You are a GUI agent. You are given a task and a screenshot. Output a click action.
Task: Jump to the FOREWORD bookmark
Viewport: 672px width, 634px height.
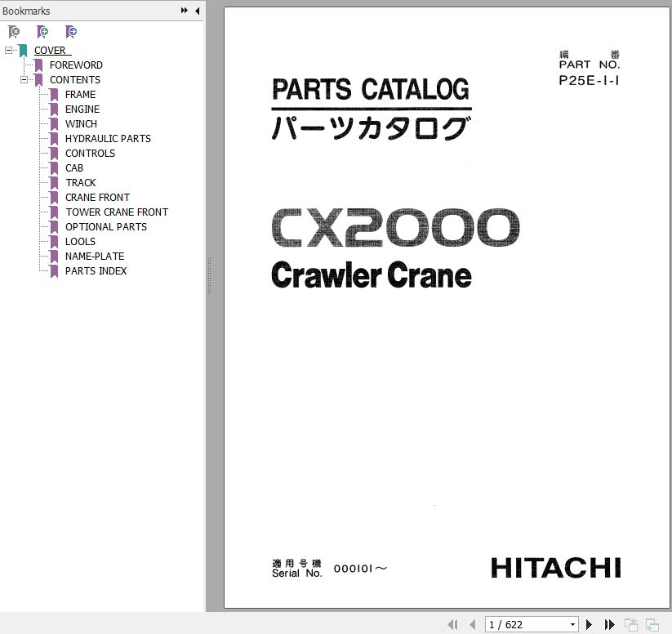pyautogui.click(x=76, y=65)
